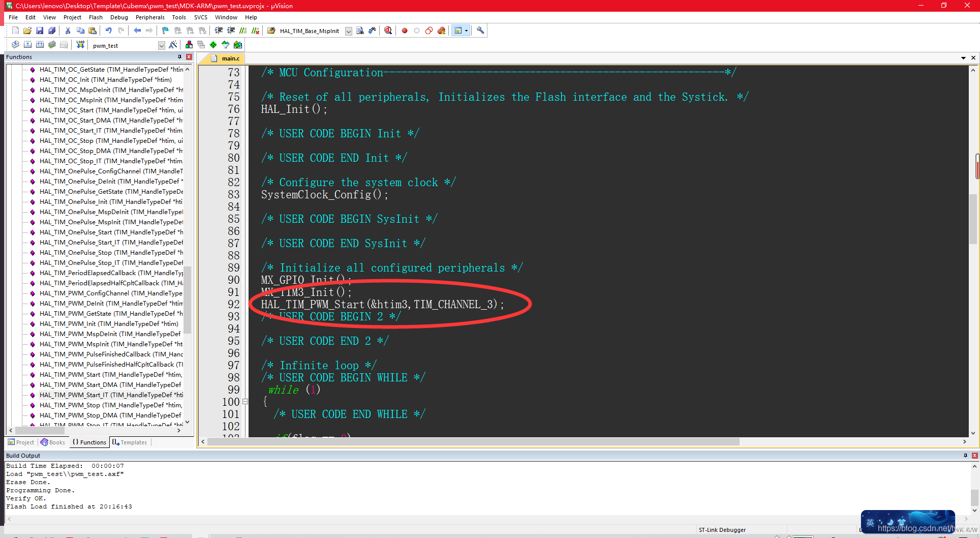Comment out the selected lines
This screenshot has height=538, width=980.
point(243,31)
